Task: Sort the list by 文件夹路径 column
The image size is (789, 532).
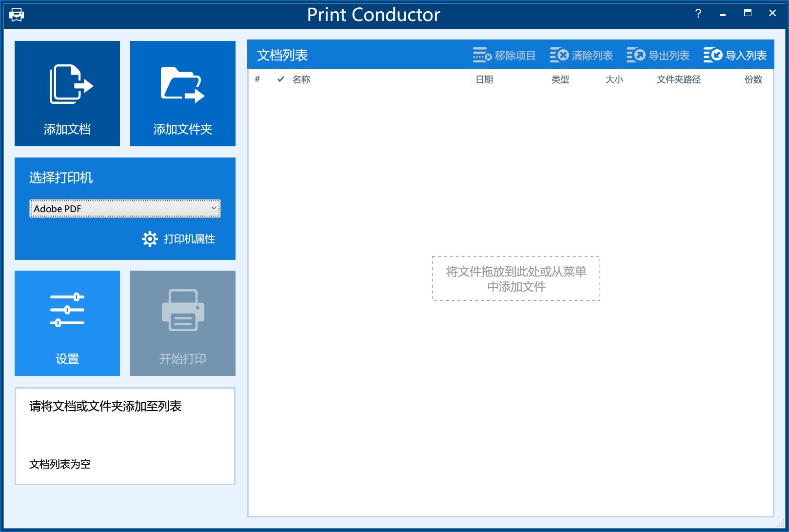Action: [x=697, y=79]
